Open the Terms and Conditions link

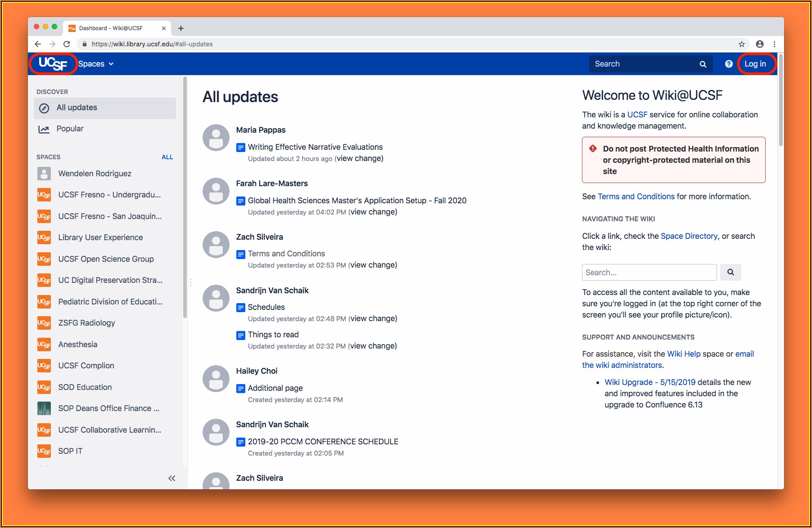[x=636, y=197]
